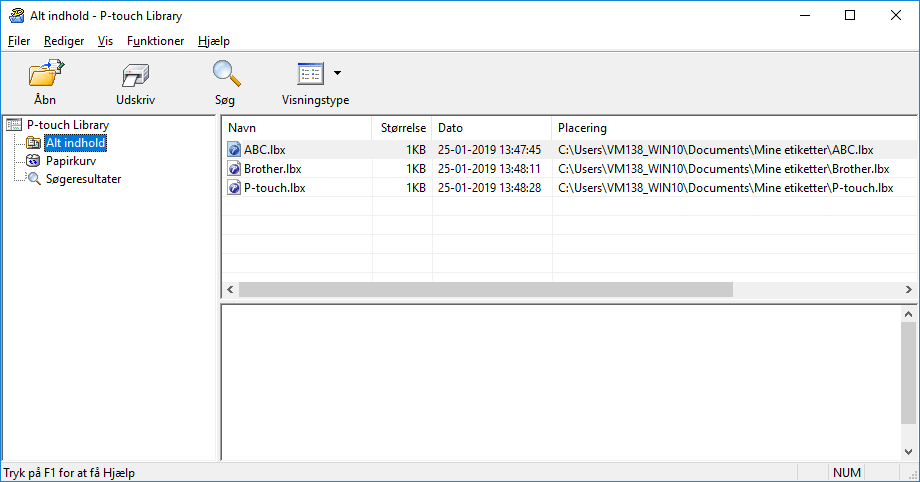Click the path ending in Mine etiketter\ABC.lbx
Viewport: 920px width, 482px height.
(716, 150)
